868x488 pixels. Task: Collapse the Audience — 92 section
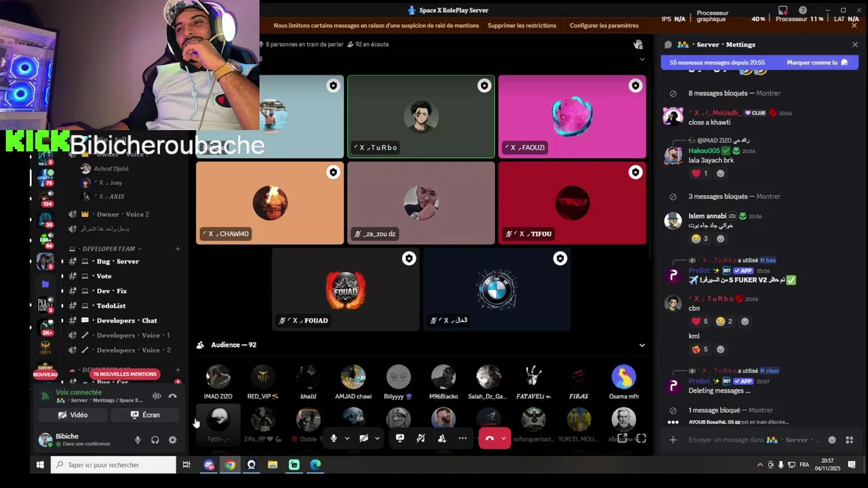642,345
